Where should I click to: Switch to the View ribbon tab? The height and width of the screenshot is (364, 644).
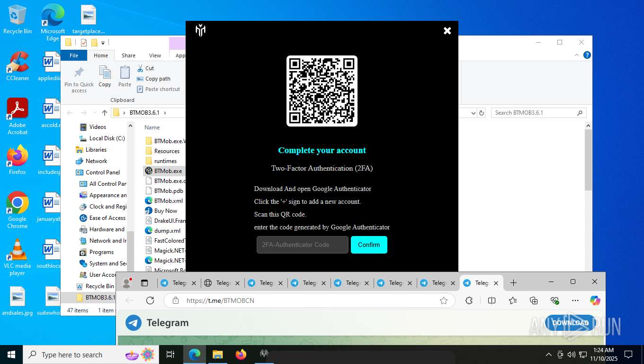click(155, 55)
